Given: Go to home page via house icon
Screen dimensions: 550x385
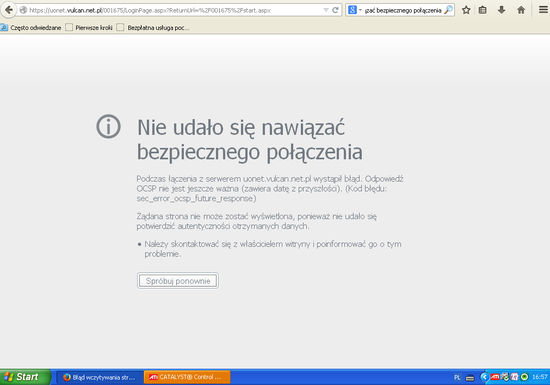Looking at the screenshot, I should pos(521,10).
